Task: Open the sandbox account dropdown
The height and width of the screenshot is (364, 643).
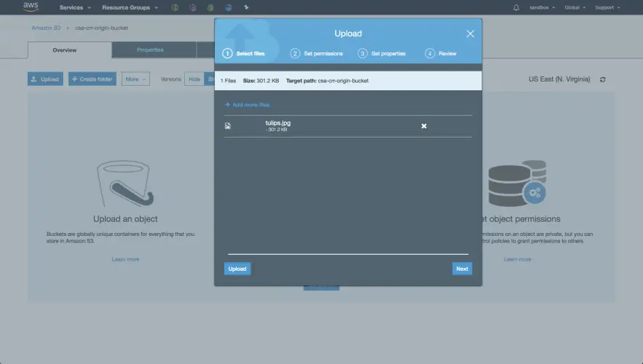Action: tap(542, 7)
